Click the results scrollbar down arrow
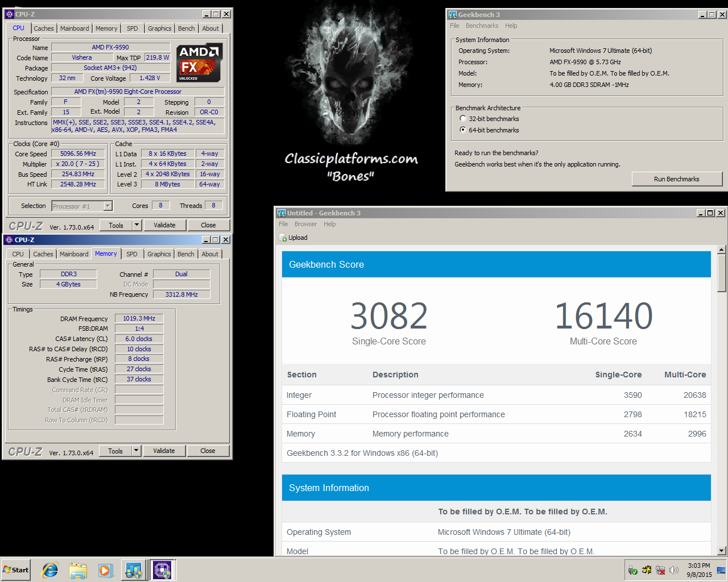This screenshot has width=728, height=582. [722, 550]
